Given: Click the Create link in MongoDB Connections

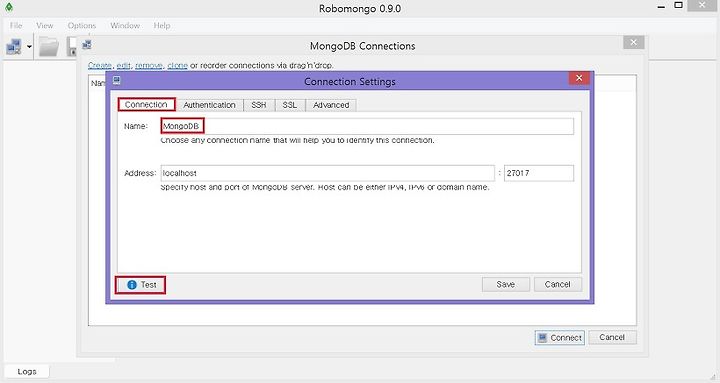Looking at the screenshot, I should click(100, 65).
